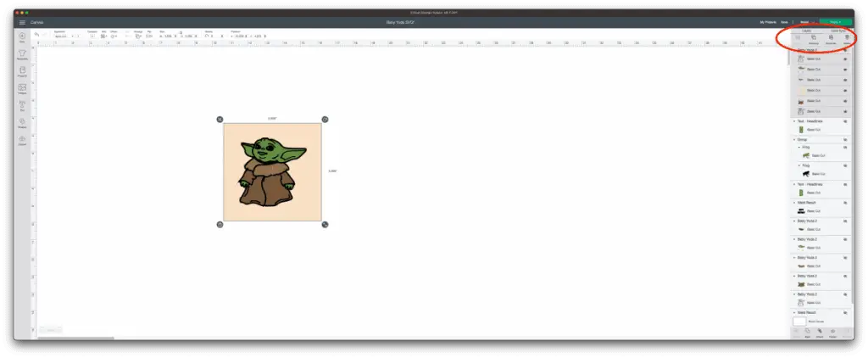
Task: Open the Flip options
Action: click(149, 36)
